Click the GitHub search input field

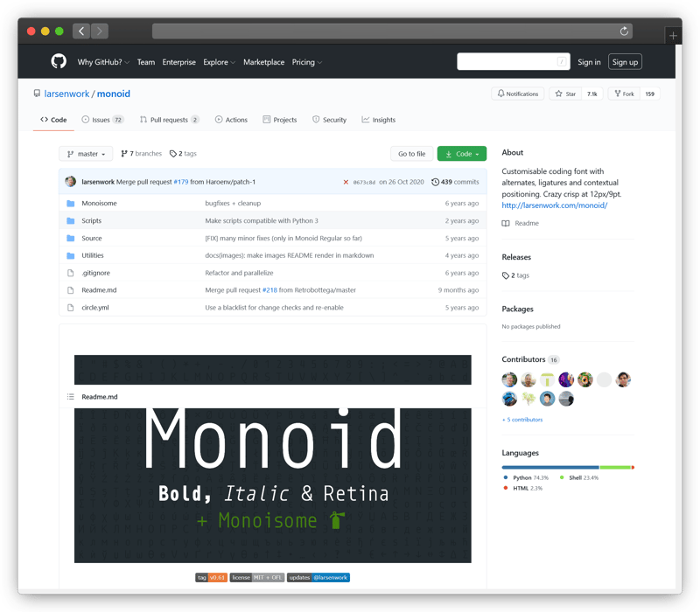pos(514,61)
